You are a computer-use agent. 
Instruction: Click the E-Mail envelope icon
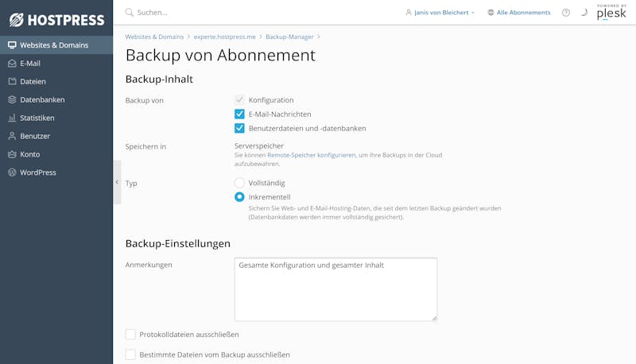click(x=12, y=64)
